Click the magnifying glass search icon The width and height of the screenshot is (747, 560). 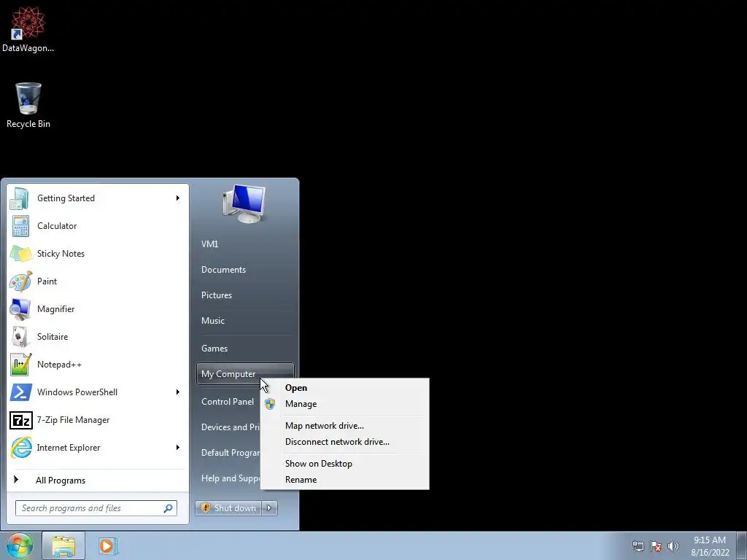click(169, 508)
